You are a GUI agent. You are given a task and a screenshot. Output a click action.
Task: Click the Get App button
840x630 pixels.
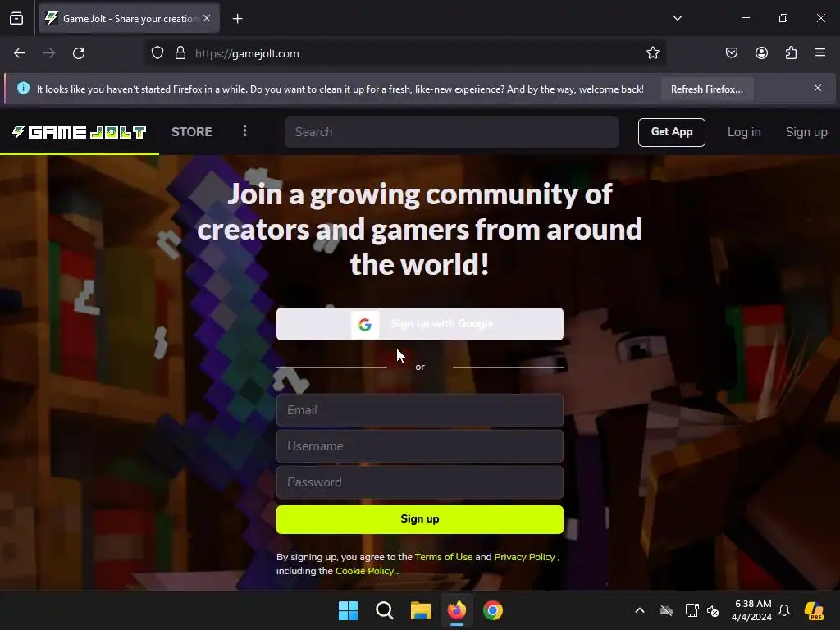click(672, 132)
